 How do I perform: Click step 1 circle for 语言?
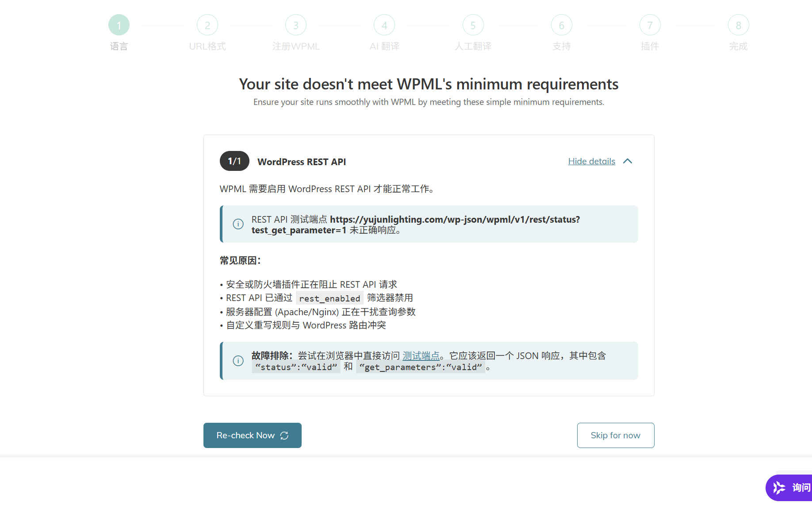[119, 25]
